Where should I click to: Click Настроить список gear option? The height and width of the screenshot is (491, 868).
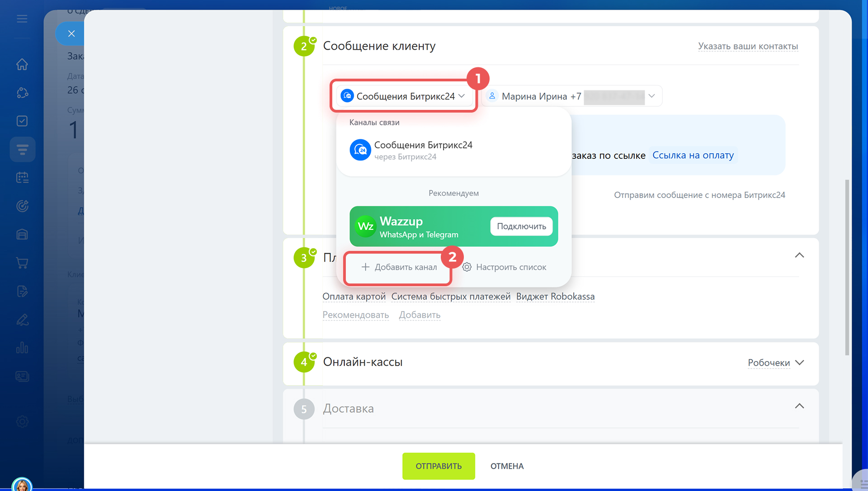505,267
